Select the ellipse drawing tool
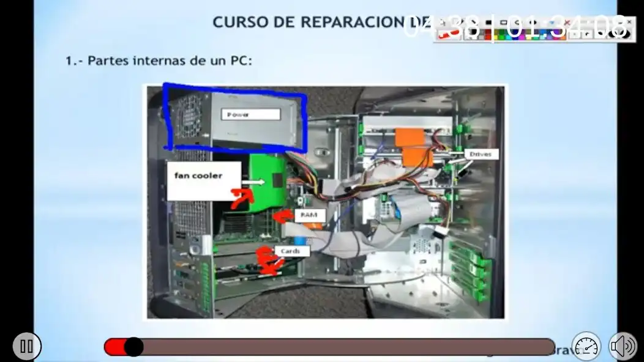Image resolution: width=644 pixels, height=362 pixels. (516, 22)
